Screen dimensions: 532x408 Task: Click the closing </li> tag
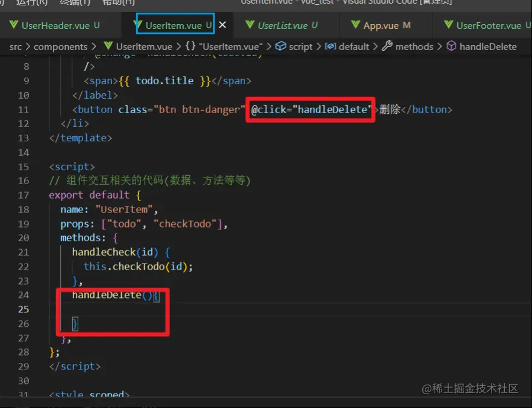click(x=75, y=124)
